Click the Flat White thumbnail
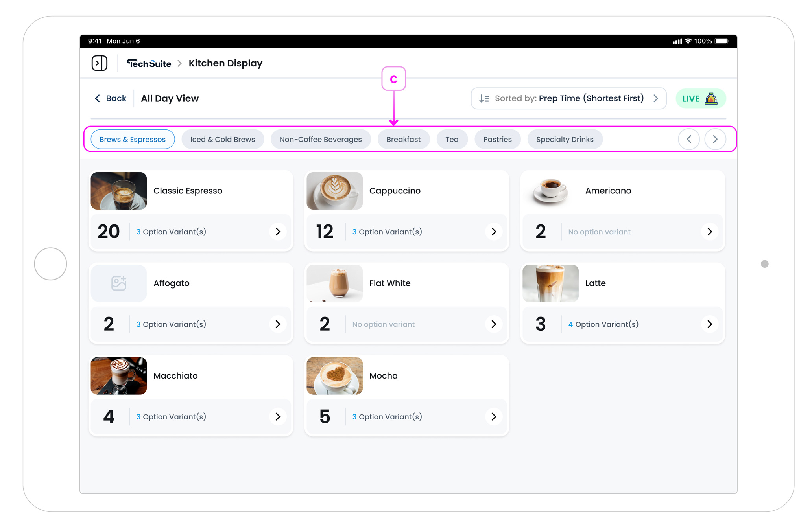Image resolution: width=812 pixels, height=528 pixels. [x=334, y=283]
